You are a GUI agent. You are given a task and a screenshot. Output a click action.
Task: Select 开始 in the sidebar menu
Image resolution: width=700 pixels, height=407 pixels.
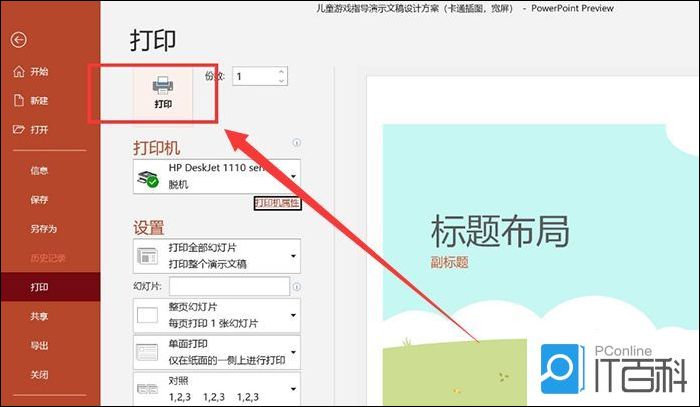point(39,71)
